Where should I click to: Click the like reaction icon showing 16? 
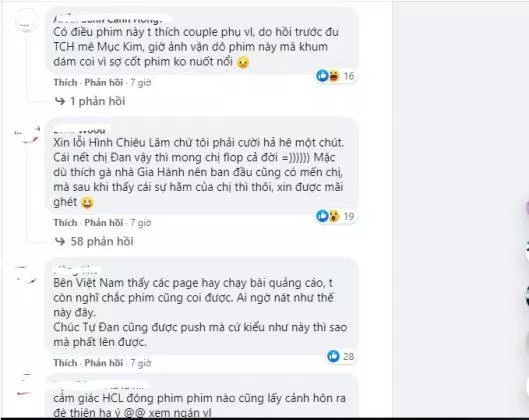(322, 76)
